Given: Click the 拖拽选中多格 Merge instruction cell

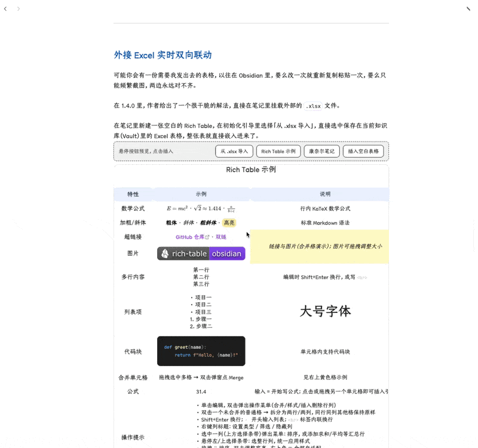Looking at the screenshot, I should click(201, 378).
